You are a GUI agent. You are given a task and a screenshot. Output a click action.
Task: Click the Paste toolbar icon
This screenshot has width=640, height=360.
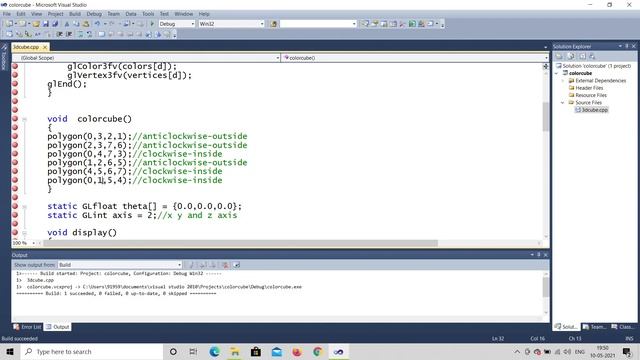86,24
